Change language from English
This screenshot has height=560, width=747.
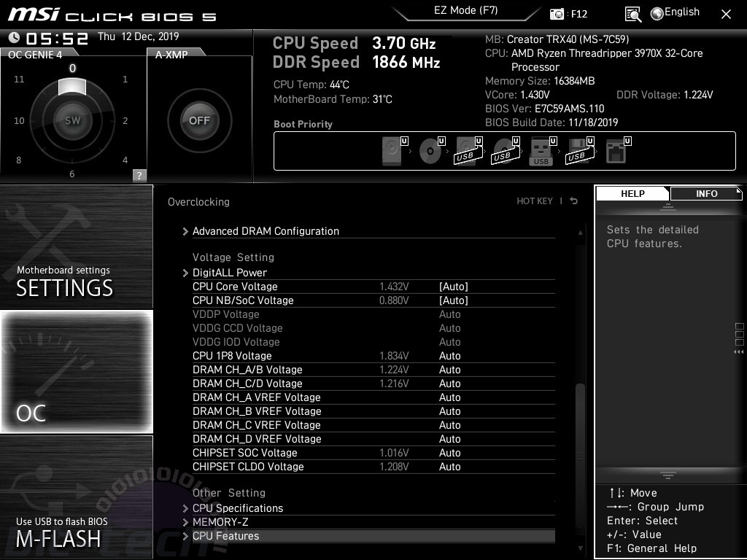(682, 12)
